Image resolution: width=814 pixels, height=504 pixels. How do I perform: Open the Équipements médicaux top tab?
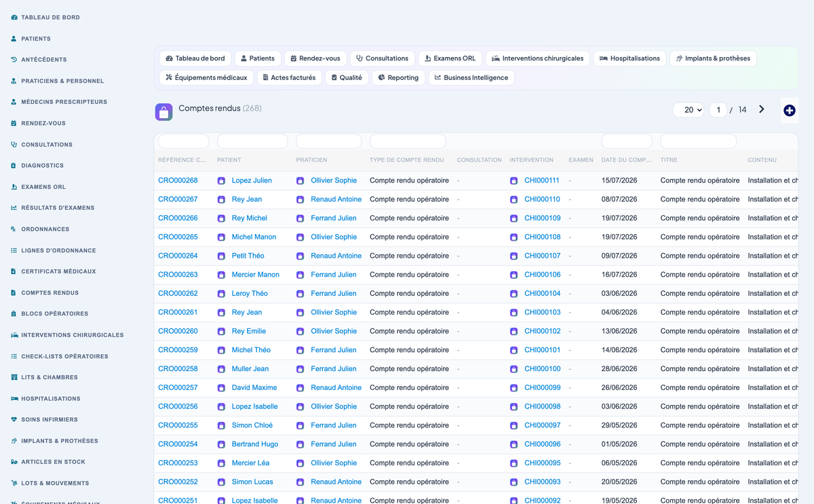(207, 78)
